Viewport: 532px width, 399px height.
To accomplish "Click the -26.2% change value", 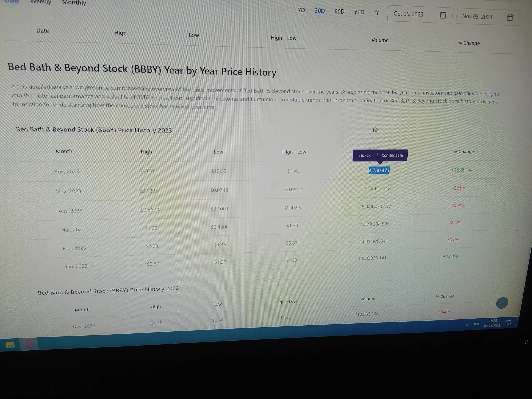I will pos(443,311).
